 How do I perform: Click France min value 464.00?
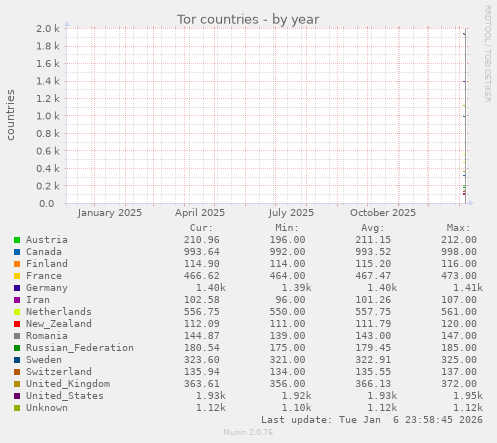287,276
